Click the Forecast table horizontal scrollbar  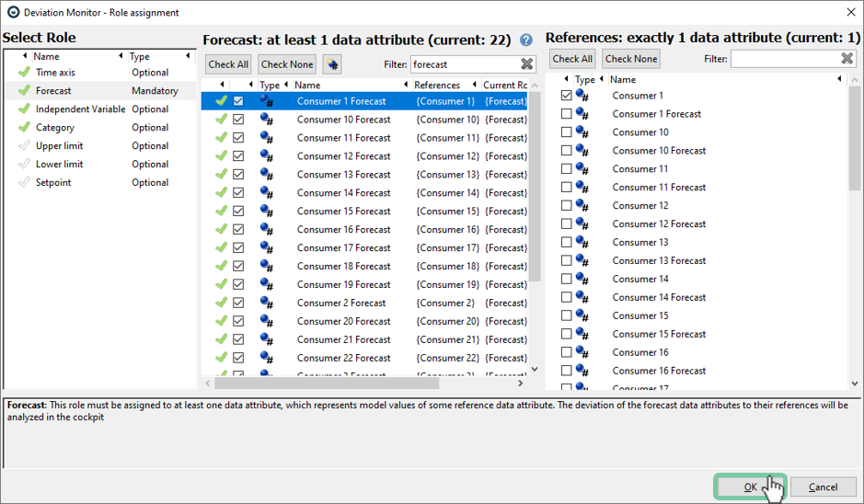point(327,383)
